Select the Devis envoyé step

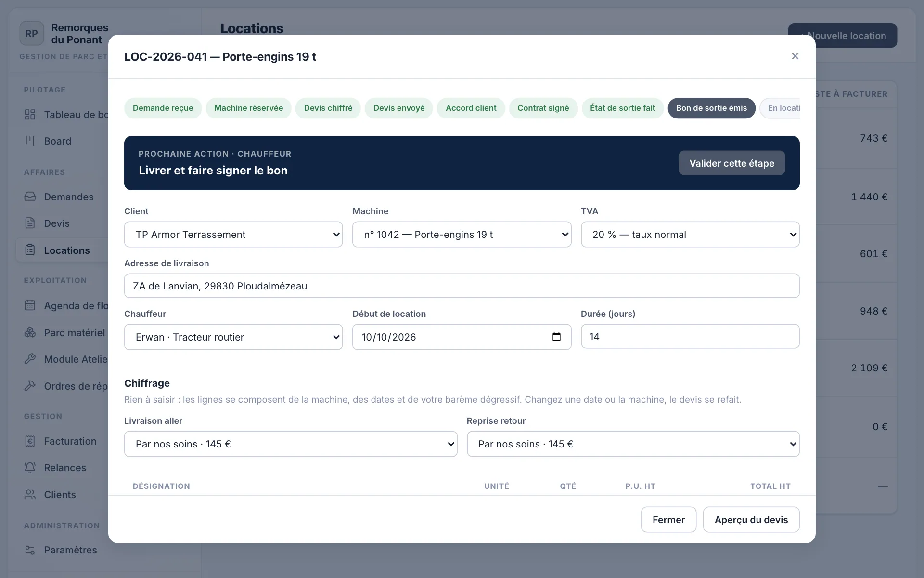(x=399, y=108)
